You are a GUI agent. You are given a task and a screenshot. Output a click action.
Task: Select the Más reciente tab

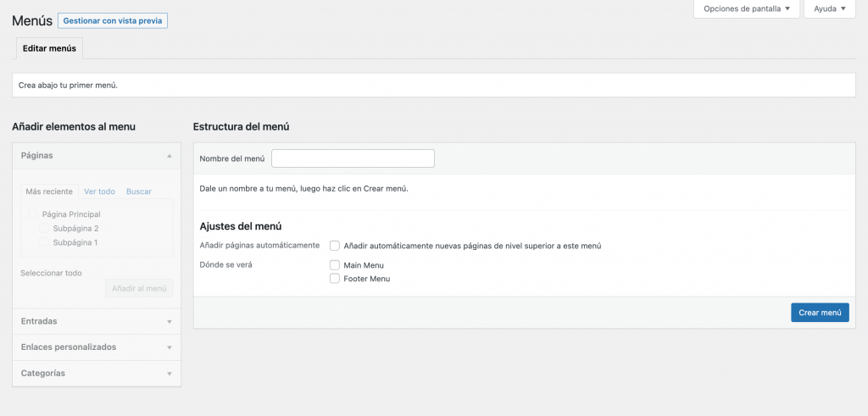(x=49, y=191)
